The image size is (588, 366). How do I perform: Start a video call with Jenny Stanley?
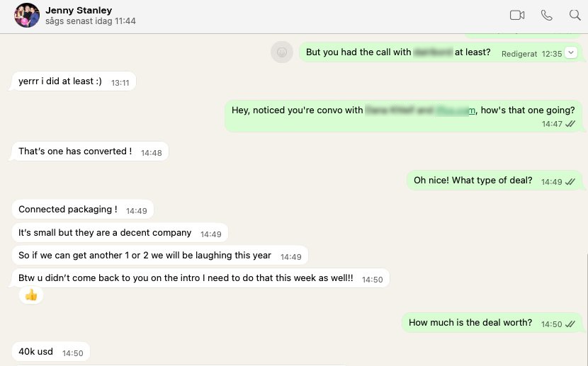click(x=517, y=15)
